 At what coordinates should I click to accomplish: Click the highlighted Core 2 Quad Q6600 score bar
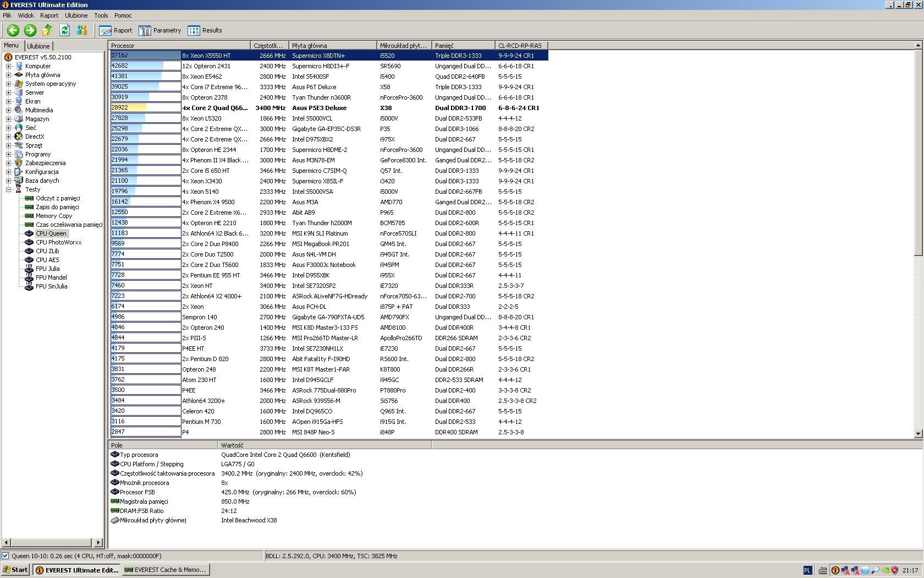[x=145, y=108]
